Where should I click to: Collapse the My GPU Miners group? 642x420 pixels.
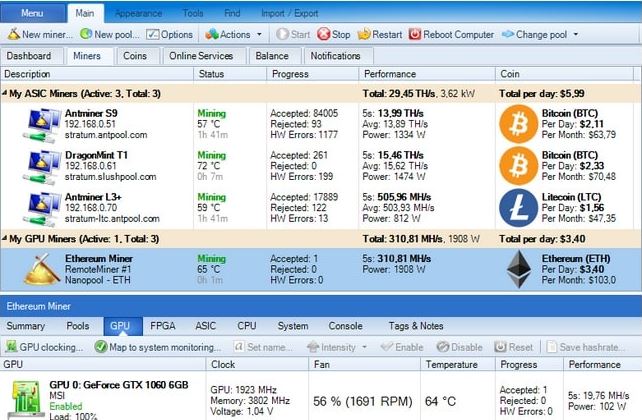point(5,238)
